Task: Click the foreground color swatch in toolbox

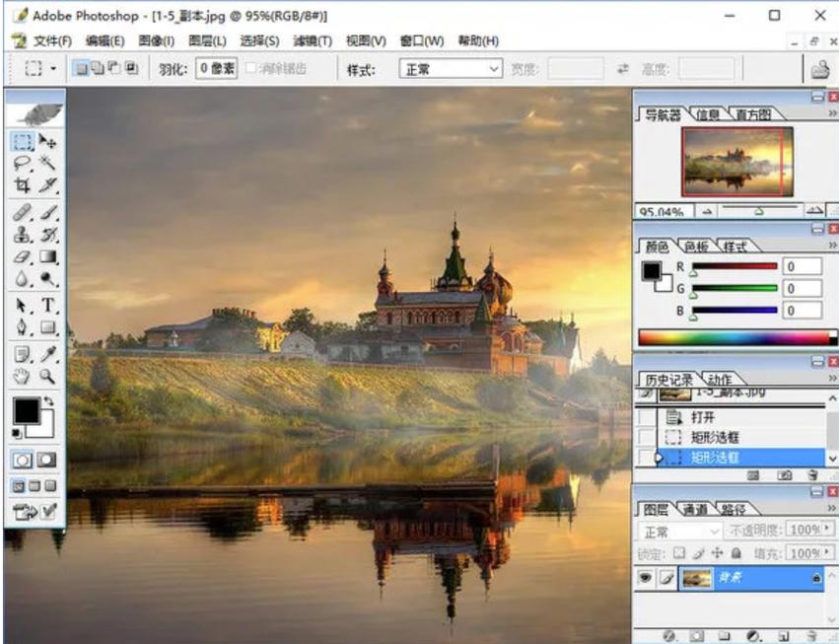Action: (x=26, y=410)
